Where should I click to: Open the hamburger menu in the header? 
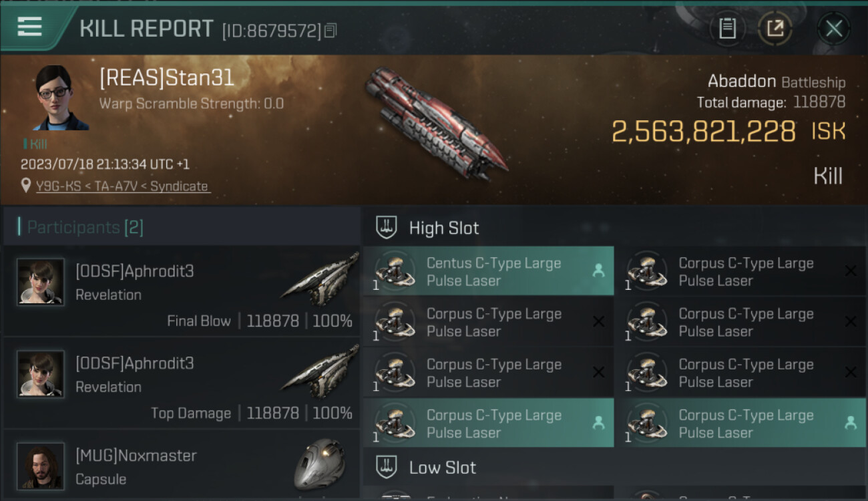[30, 27]
